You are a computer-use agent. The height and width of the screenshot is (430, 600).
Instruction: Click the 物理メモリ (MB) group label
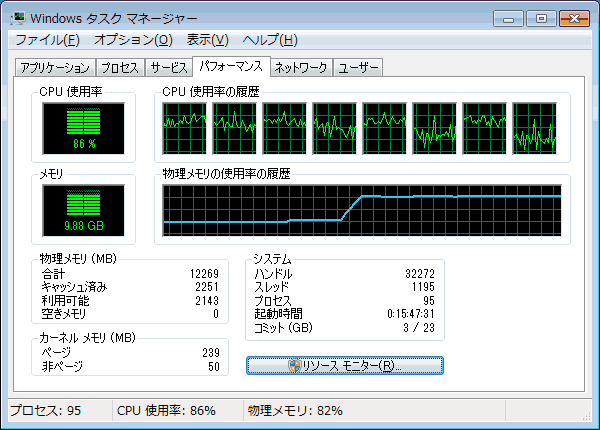[x=78, y=259]
